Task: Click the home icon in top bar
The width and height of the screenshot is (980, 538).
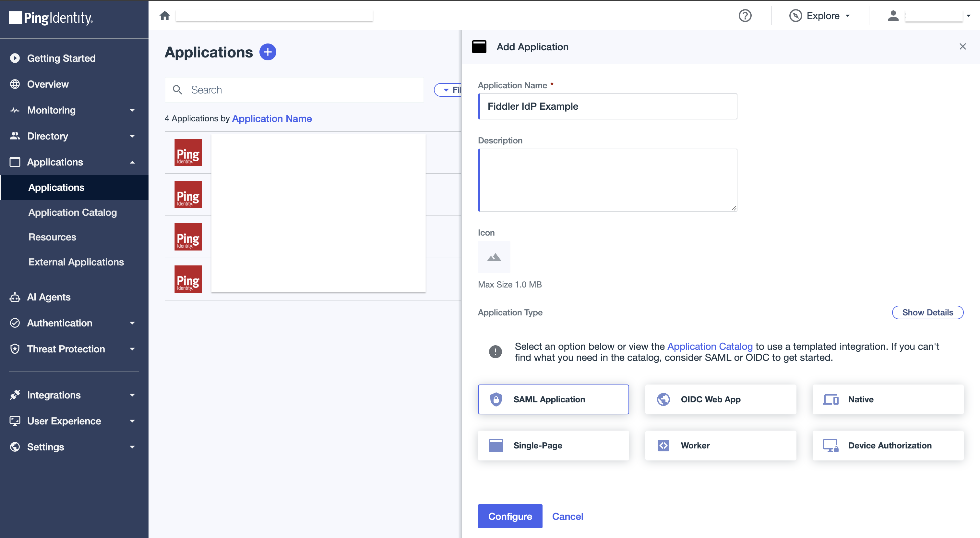Action: (165, 16)
